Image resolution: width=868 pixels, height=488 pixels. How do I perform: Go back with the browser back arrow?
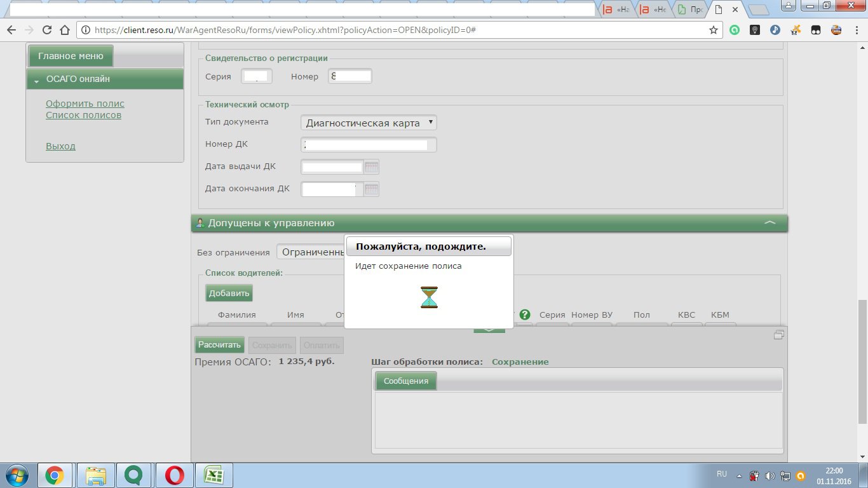click(x=11, y=30)
